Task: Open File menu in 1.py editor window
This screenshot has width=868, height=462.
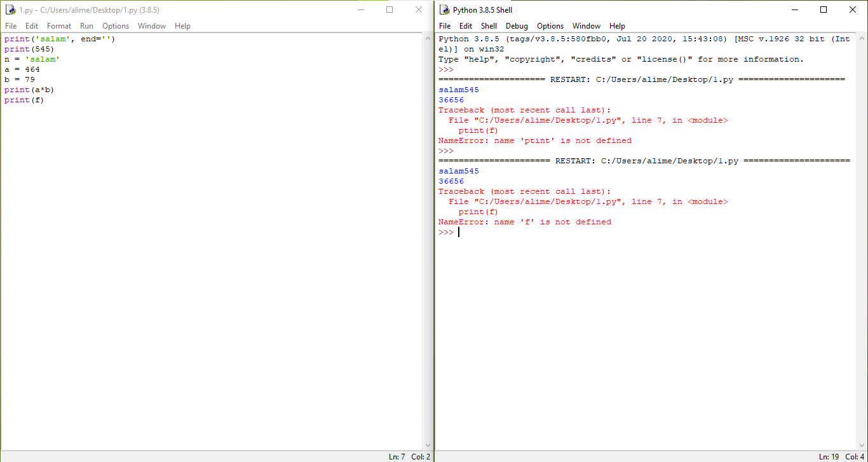Action: (x=11, y=26)
